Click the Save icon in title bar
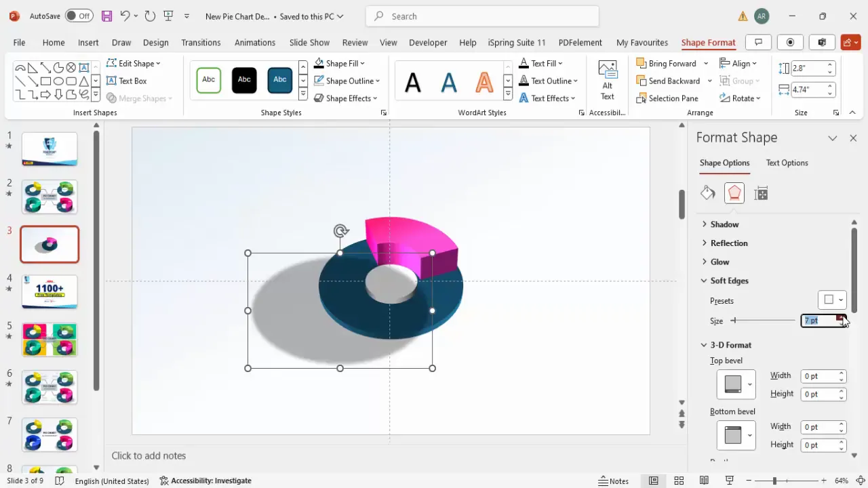The image size is (868, 488). point(106,16)
